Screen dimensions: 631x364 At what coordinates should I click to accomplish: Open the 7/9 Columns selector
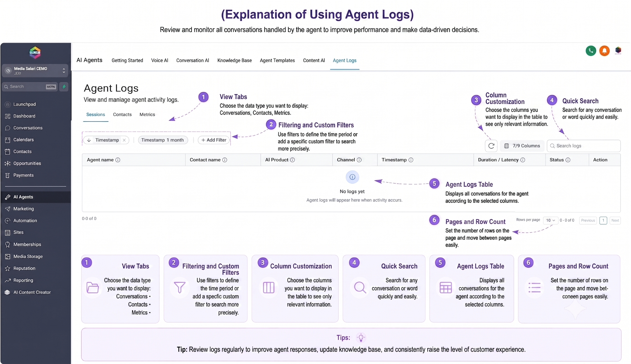point(522,146)
